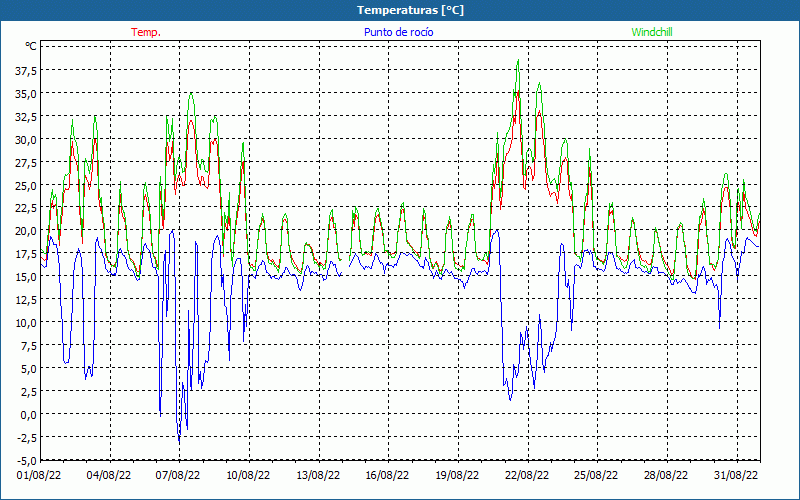The width and height of the screenshot is (800, 500).
Task: Click the -5,0 y-axis value
Action: coord(27,461)
